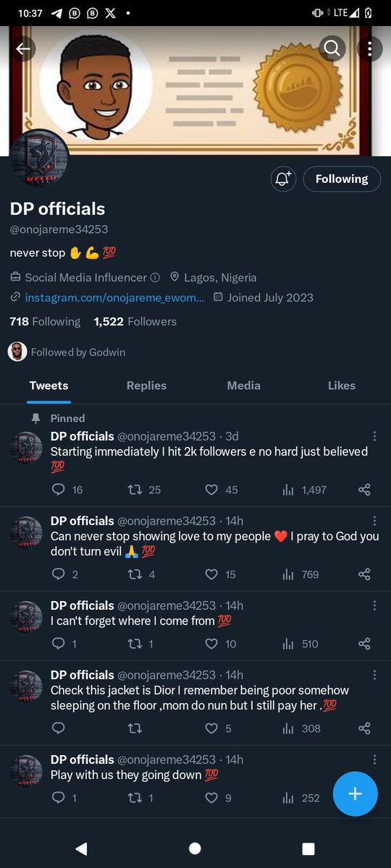The height and width of the screenshot is (868, 391).
Task: Enable notifications with the bell-plus icon
Action: coord(283,179)
